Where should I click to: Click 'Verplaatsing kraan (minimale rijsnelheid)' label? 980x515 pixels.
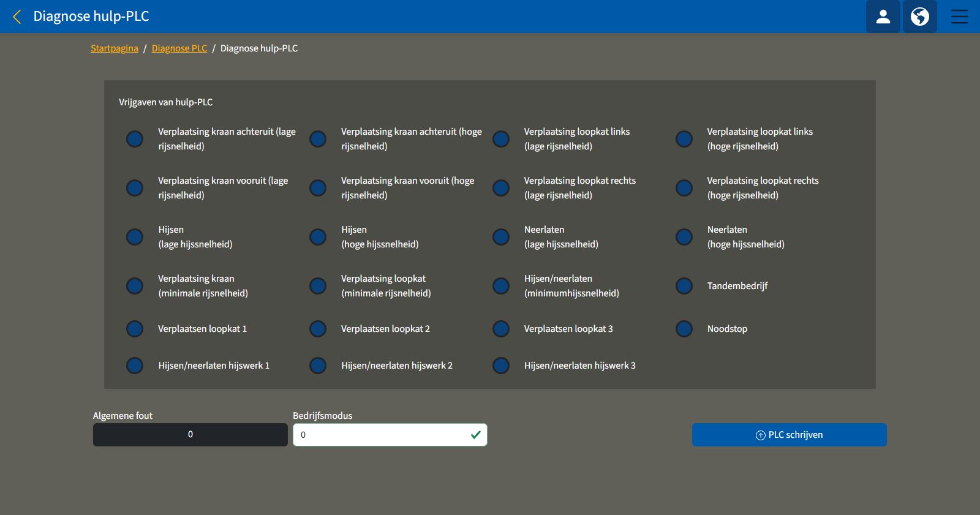[203, 286]
